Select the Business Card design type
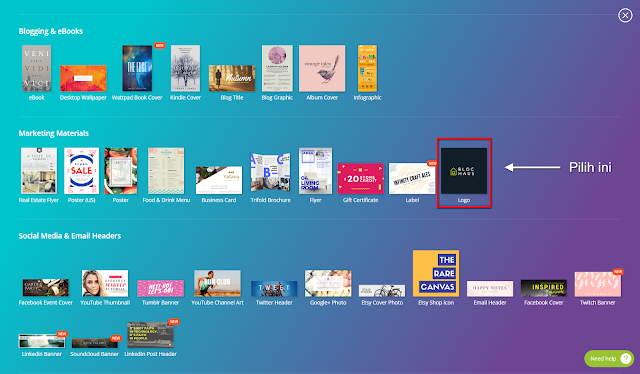This screenshot has width=640, height=374. click(x=219, y=180)
